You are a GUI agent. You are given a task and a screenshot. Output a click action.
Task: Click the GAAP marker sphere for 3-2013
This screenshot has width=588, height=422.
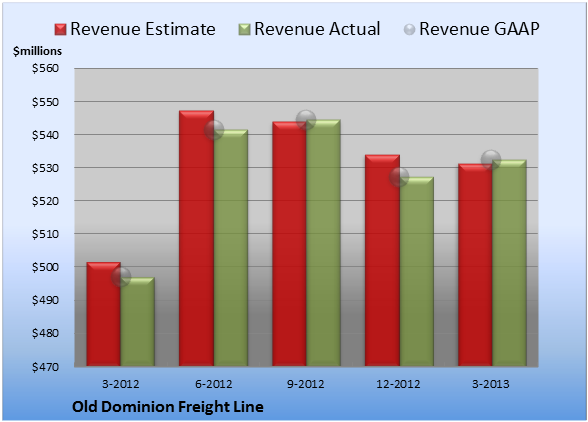(x=491, y=160)
